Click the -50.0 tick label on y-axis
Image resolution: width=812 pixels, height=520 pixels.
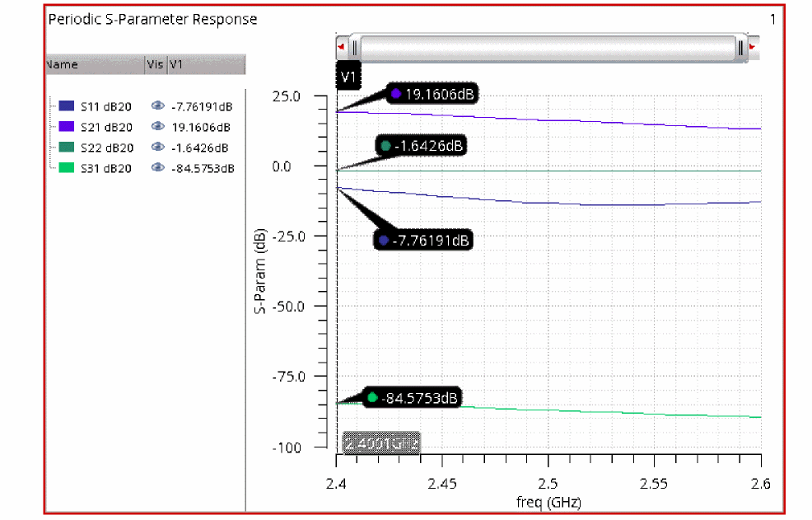pos(288,307)
